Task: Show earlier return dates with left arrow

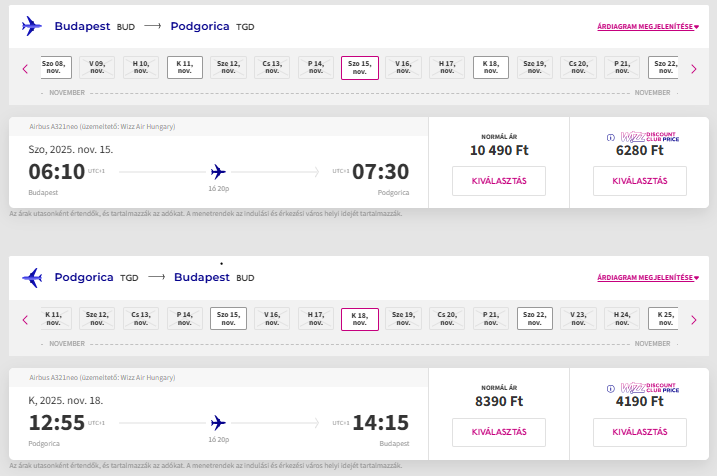Action: point(25,320)
